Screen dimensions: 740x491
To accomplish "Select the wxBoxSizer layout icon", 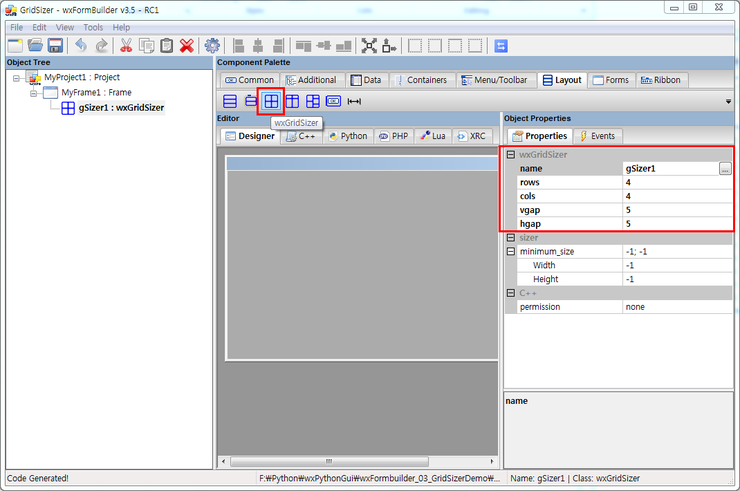I will coord(230,101).
